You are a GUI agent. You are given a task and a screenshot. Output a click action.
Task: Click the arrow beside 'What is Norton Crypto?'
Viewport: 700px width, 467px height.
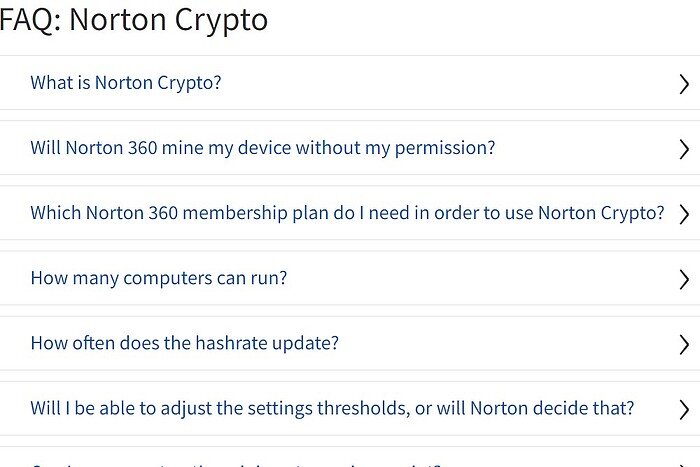(x=684, y=84)
